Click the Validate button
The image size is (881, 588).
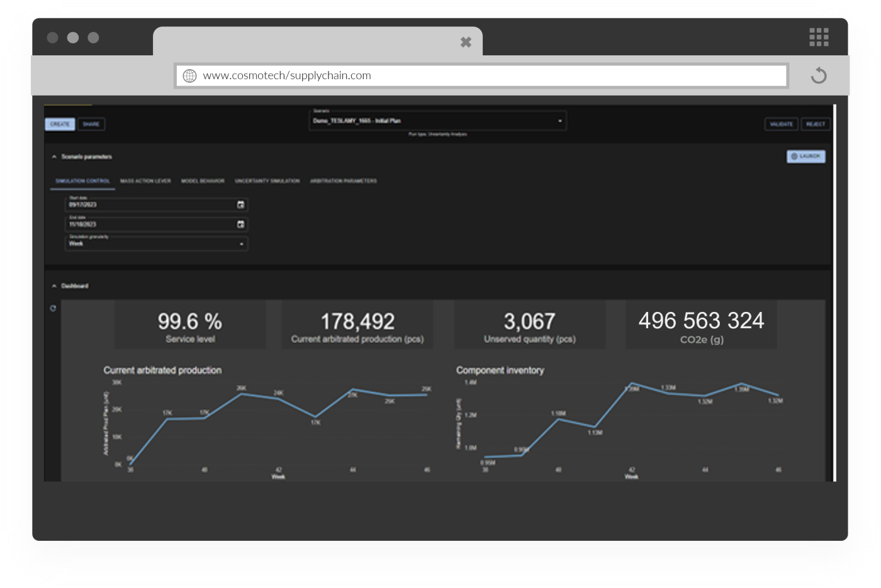(781, 125)
